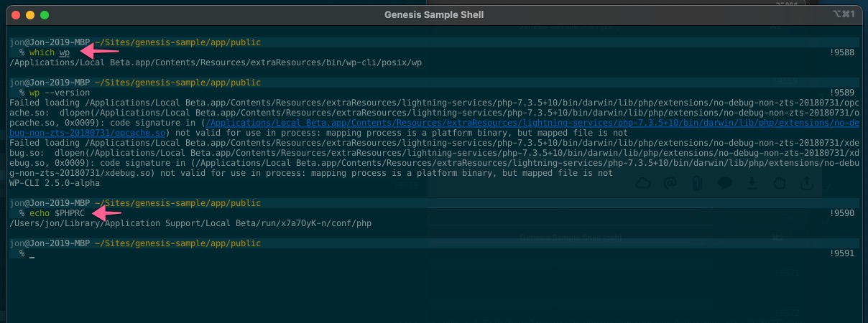This screenshot has width=868, height=323.
Task: Click the faint paperclip attachment icon
Action: pos(696,184)
